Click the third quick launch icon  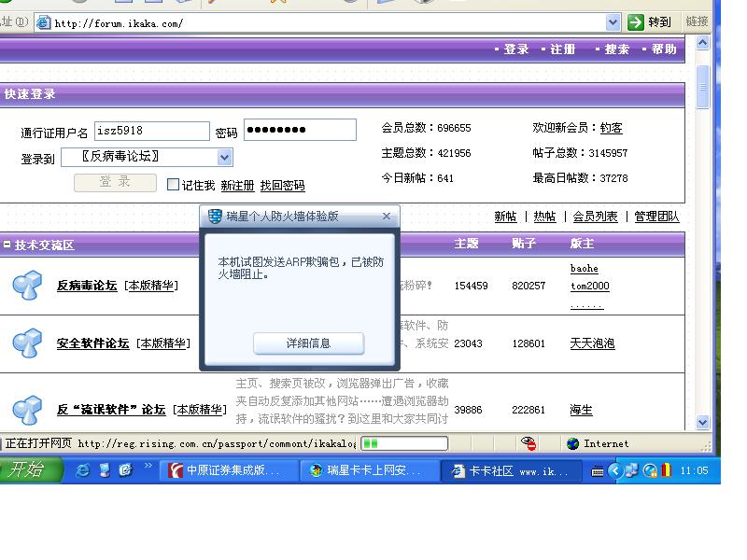point(126,470)
